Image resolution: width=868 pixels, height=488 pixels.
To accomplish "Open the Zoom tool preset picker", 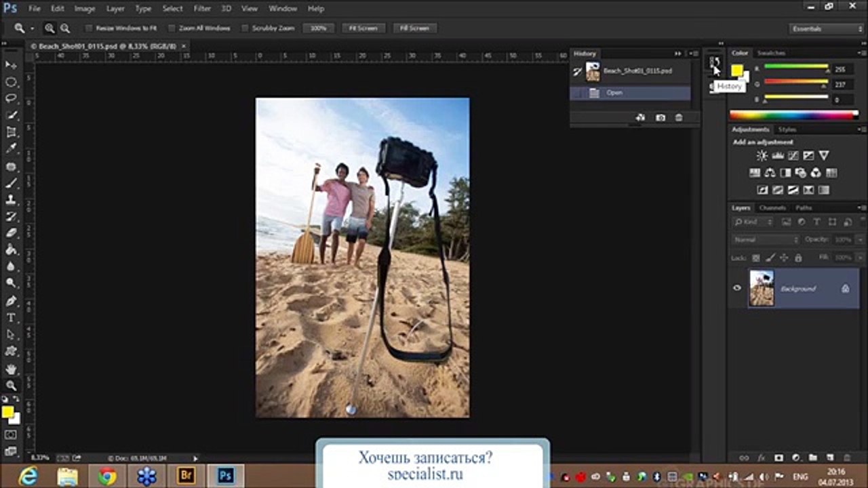I will click(23, 28).
